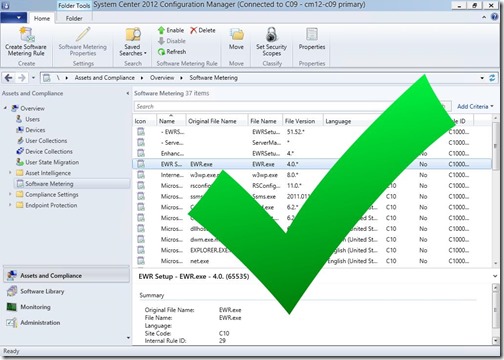The image size is (504, 360).
Task: Click the Refresh rule icon
Action: pos(161,52)
